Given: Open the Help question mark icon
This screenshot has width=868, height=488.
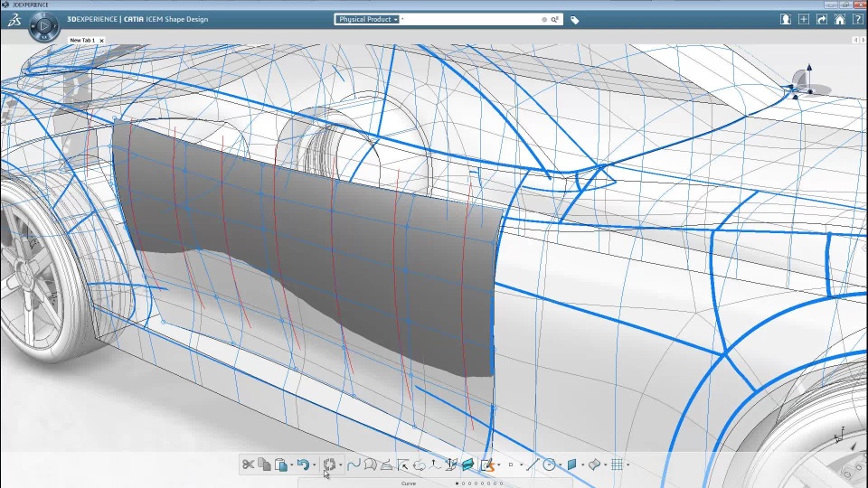Looking at the screenshot, I should [857, 19].
